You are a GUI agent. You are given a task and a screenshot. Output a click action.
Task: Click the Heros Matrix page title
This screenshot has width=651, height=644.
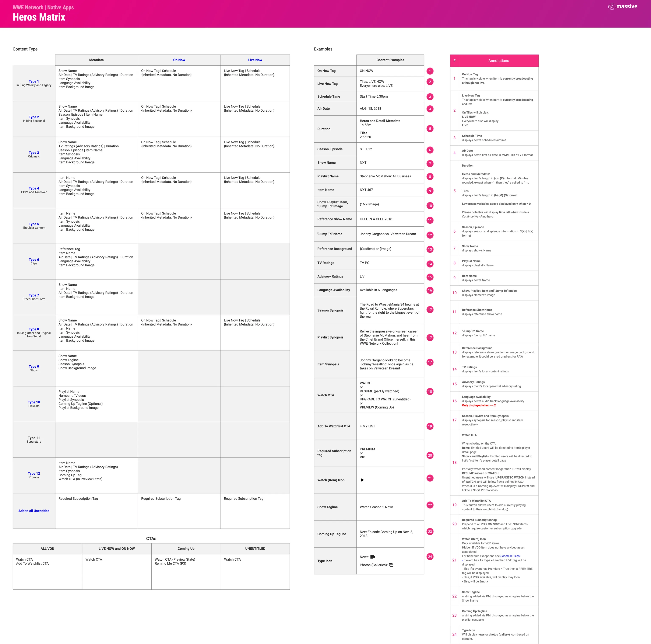[39, 17]
